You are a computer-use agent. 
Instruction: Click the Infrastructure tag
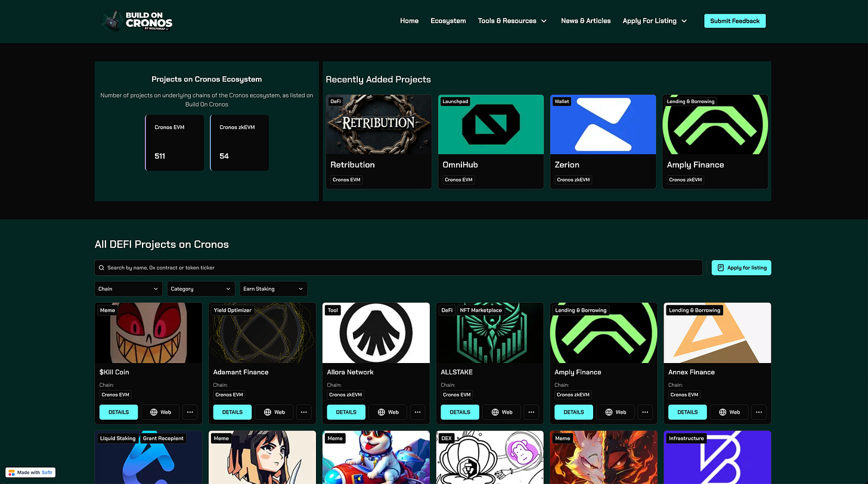tap(686, 438)
